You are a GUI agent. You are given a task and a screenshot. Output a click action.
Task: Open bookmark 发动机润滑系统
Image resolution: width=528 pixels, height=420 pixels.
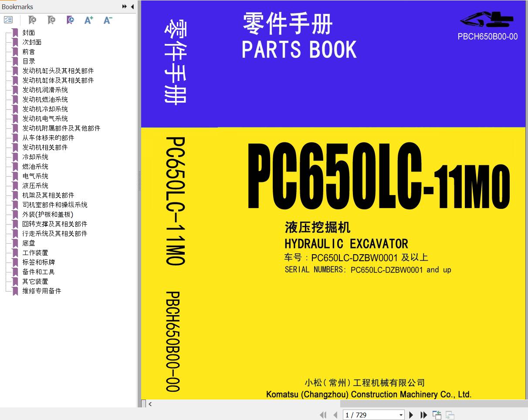coord(45,90)
